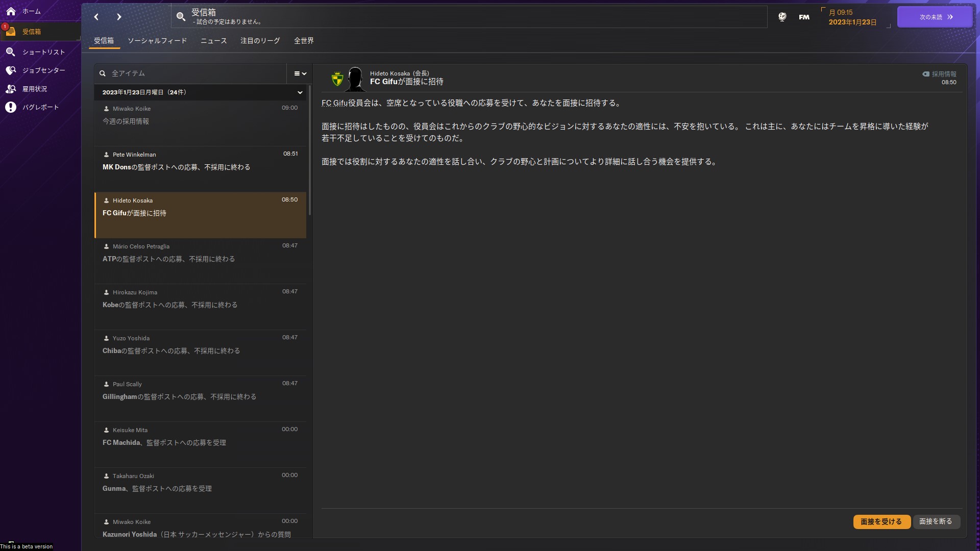980x551 pixels.
Task: Open the inbox list filter dropdown
Action: pyautogui.click(x=300, y=73)
